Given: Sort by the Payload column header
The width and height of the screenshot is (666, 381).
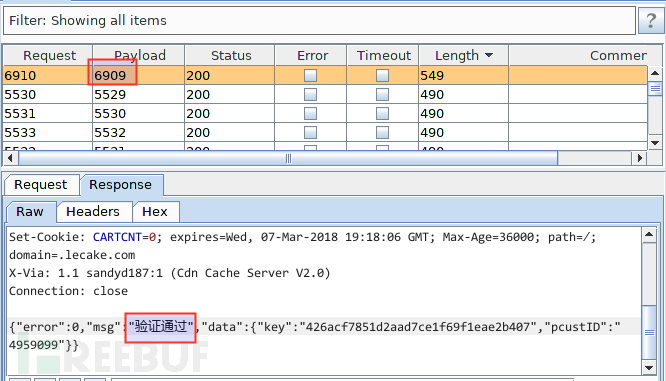Looking at the screenshot, I should tap(138, 55).
